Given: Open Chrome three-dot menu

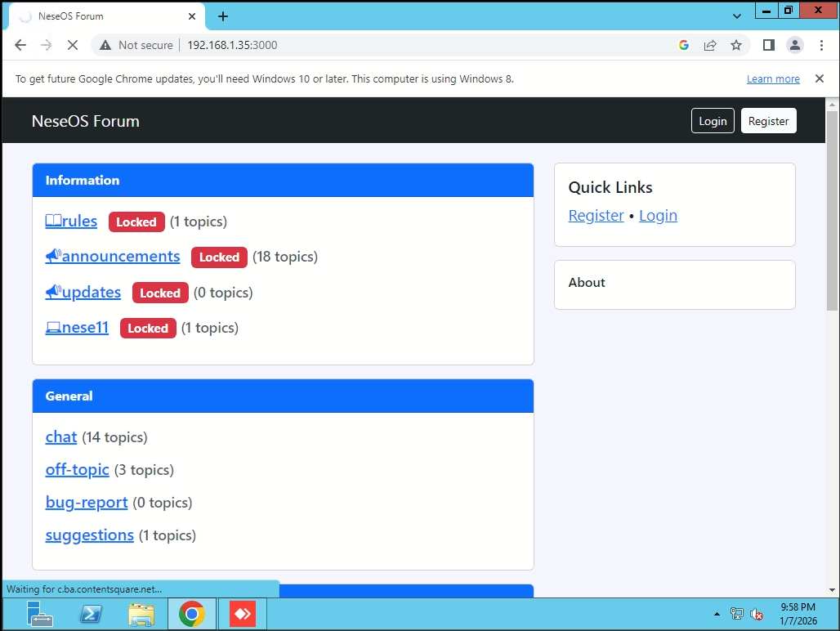Looking at the screenshot, I should (821, 46).
